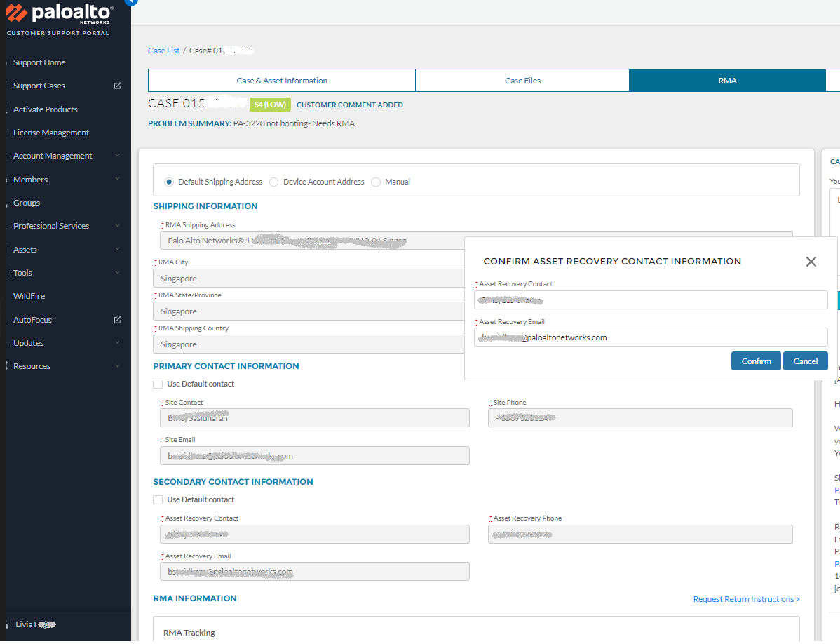This screenshot has height=644, width=840.
Task: Switch to Case & Asset Information tab
Action: [x=282, y=81]
